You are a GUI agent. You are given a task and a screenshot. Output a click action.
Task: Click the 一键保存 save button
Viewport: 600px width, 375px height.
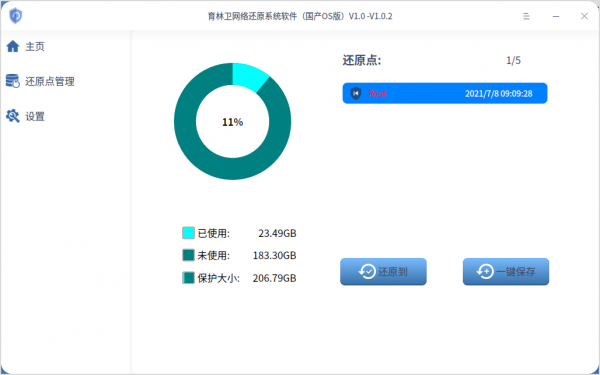coord(506,272)
